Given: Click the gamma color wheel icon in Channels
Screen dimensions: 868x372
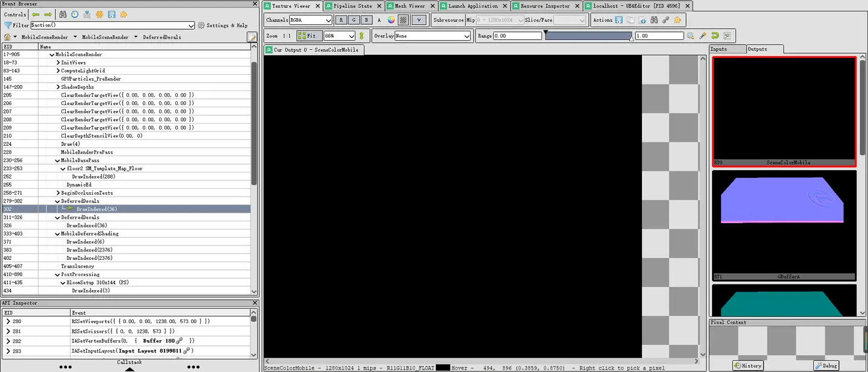Looking at the screenshot, I should pyautogui.click(x=391, y=20).
